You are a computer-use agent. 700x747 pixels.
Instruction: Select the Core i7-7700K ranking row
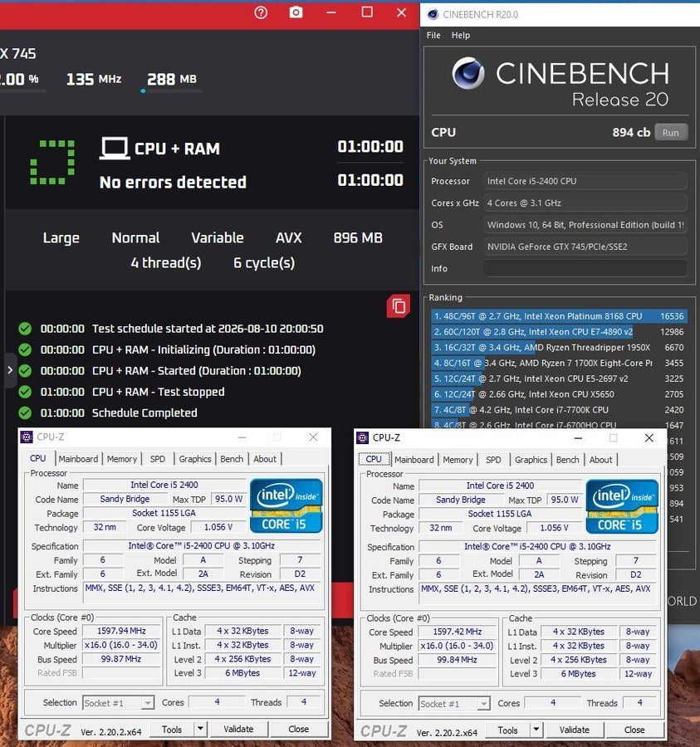[x=557, y=410]
